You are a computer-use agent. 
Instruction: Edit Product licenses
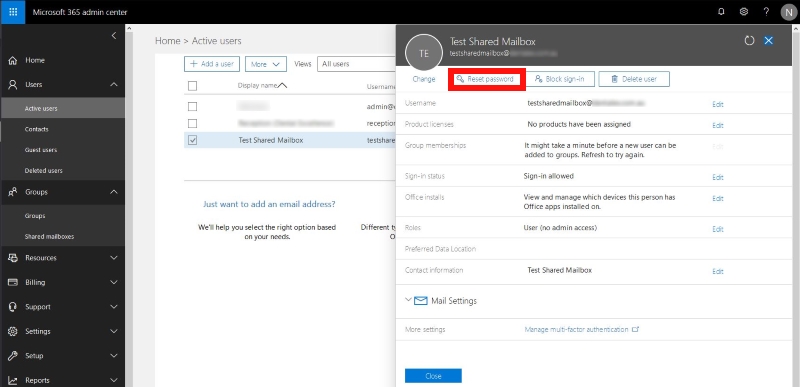[x=718, y=125]
